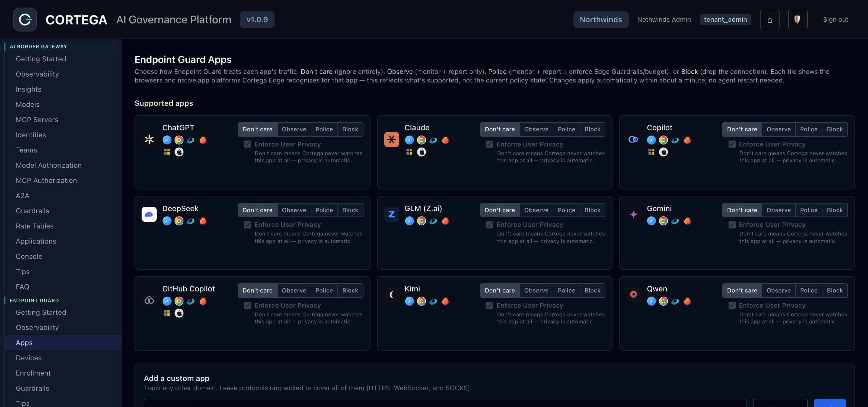868x407 pixels.
Task: Open Console in the sidebar
Action: click(63, 256)
